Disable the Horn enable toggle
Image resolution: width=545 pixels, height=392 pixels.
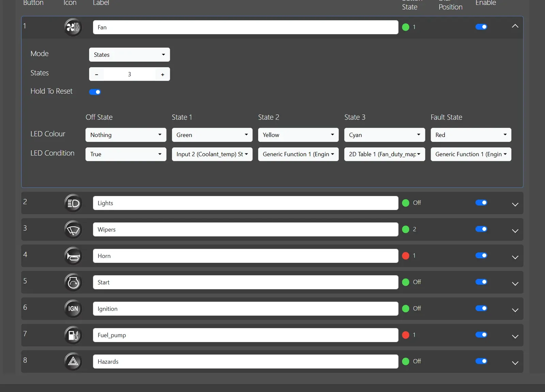481,256
